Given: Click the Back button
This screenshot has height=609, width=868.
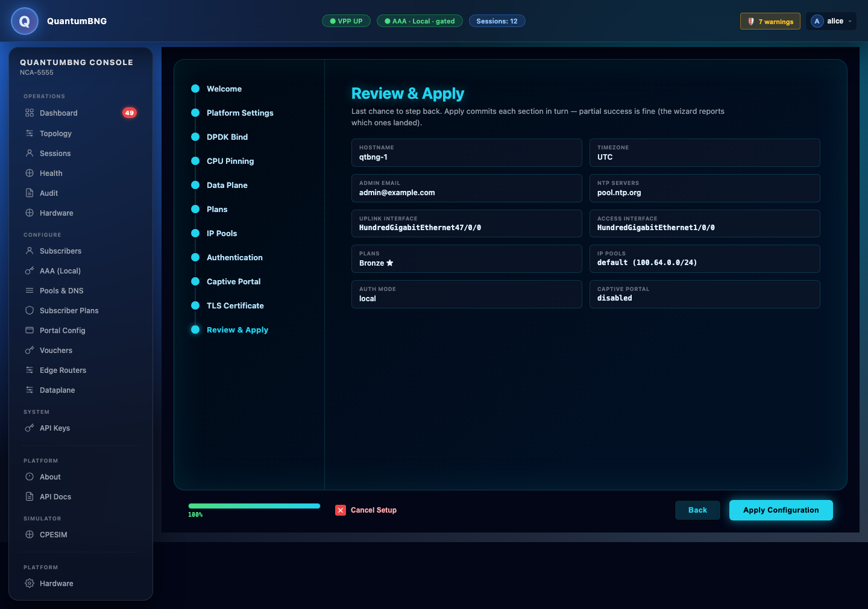Looking at the screenshot, I should [x=697, y=510].
